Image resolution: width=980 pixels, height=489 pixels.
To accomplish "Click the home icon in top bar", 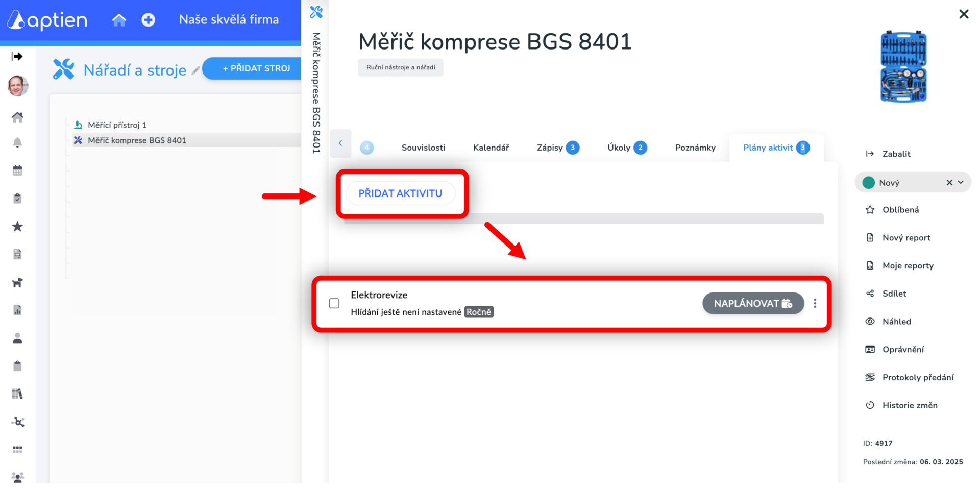I will (x=119, y=20).
